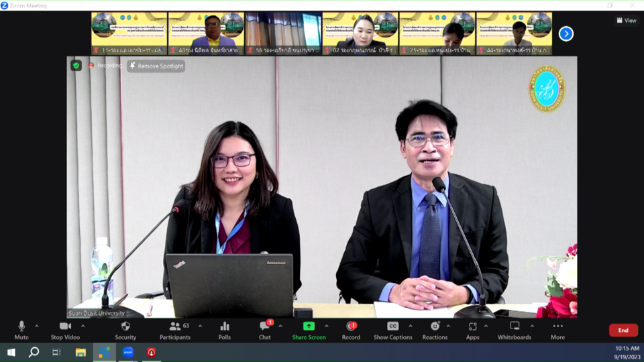Open the Whiteboards tool

point(515,329)
